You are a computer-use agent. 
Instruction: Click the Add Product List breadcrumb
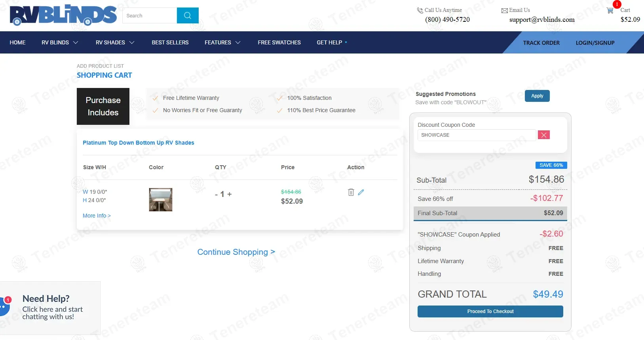pyautogui.click(x=100, y=66)
